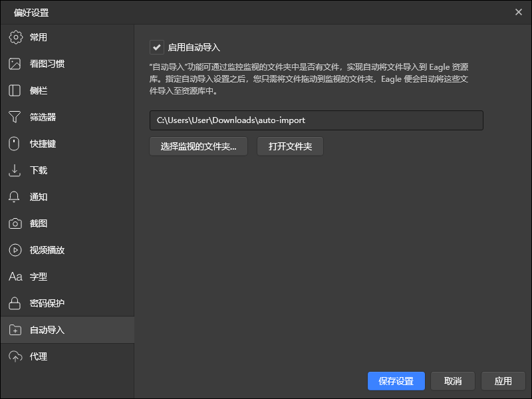Click the 偏好设置 window title

point(31,13)
